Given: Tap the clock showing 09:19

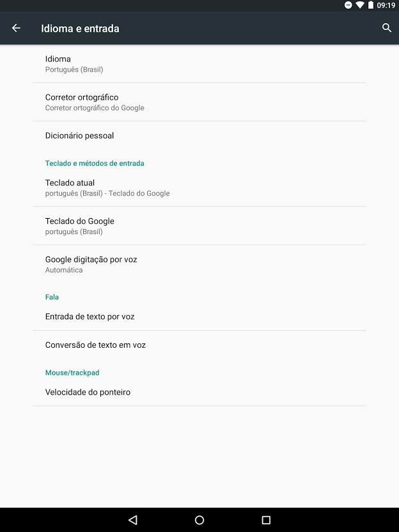Looking at the screenshot, I should [386, 5].
